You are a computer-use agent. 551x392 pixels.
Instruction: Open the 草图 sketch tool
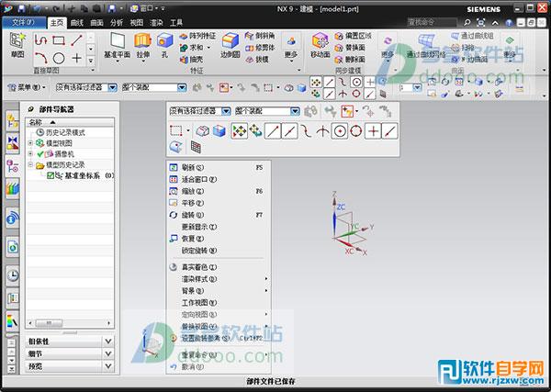tap(17, 44)
